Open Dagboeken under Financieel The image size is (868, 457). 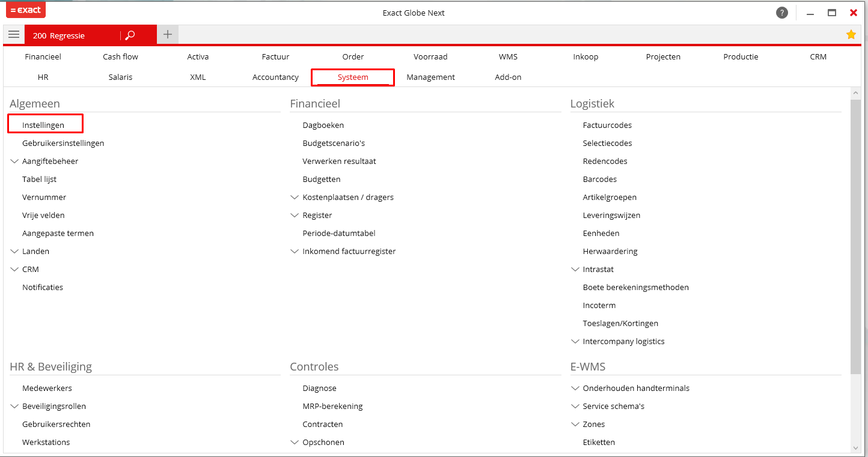point(323,126)
